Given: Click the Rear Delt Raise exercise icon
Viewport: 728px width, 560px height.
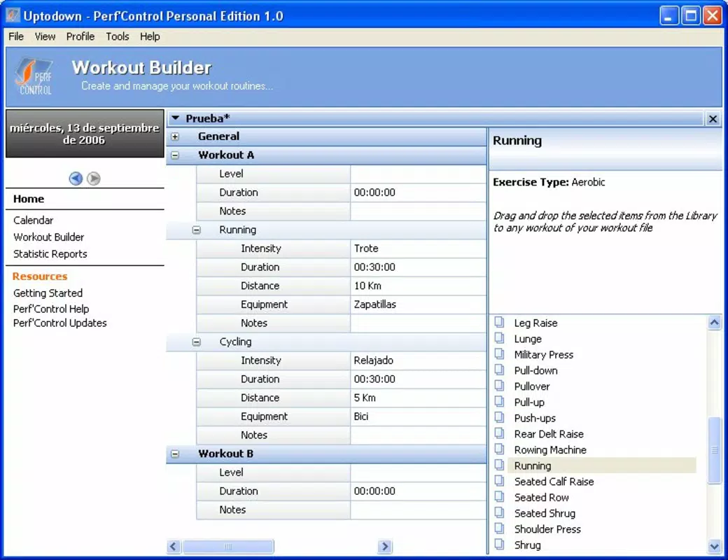Looking at the screenshot, I should [500, 433].
